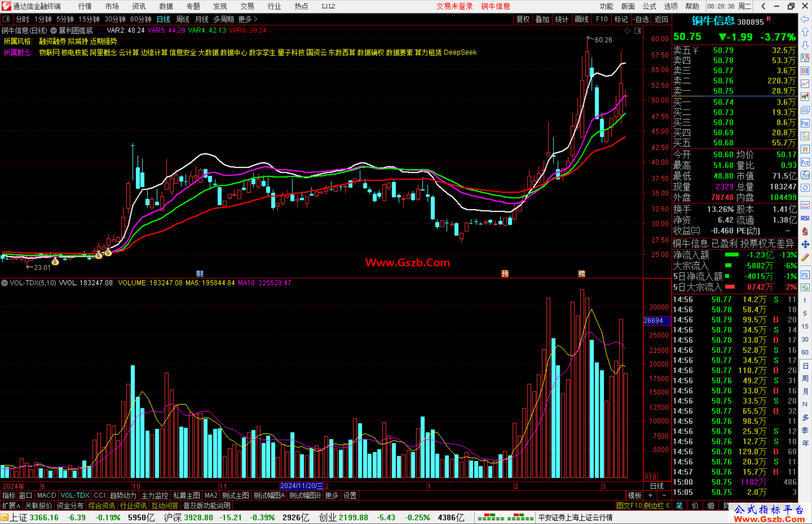
Task: Click the back arrow in the title bar
Action: coord(763,6)
